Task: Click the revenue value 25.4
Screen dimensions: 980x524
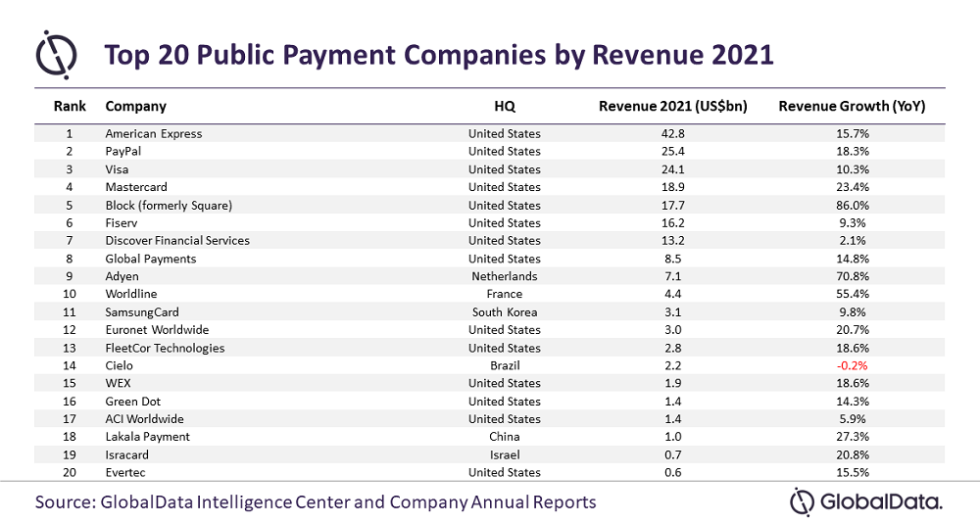Action: coord(673,151)
